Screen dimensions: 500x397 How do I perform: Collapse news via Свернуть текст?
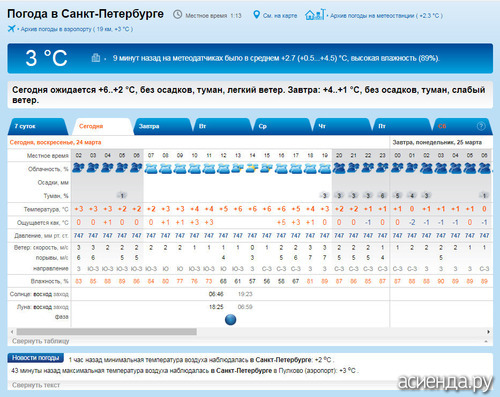[x=36, y=385]
